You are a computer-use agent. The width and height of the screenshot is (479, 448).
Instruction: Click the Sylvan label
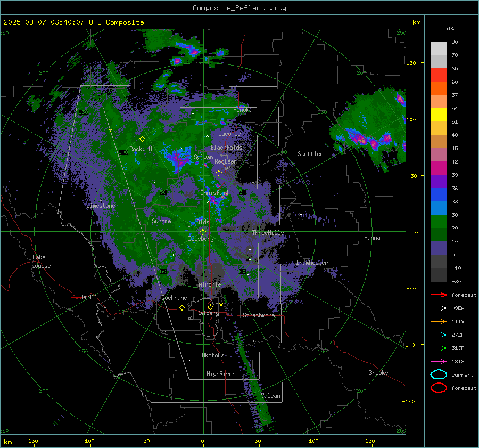pyautogui.click(x=203, y=157)
